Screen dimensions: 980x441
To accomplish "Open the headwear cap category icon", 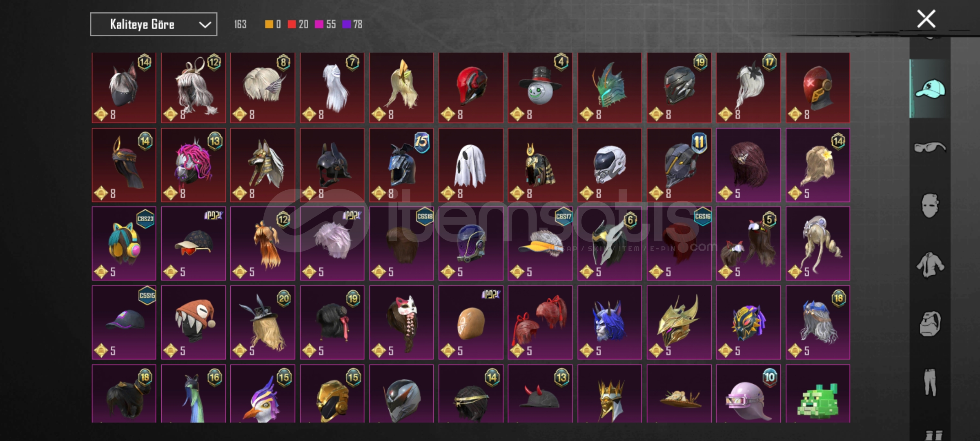I will pos(930,89).
